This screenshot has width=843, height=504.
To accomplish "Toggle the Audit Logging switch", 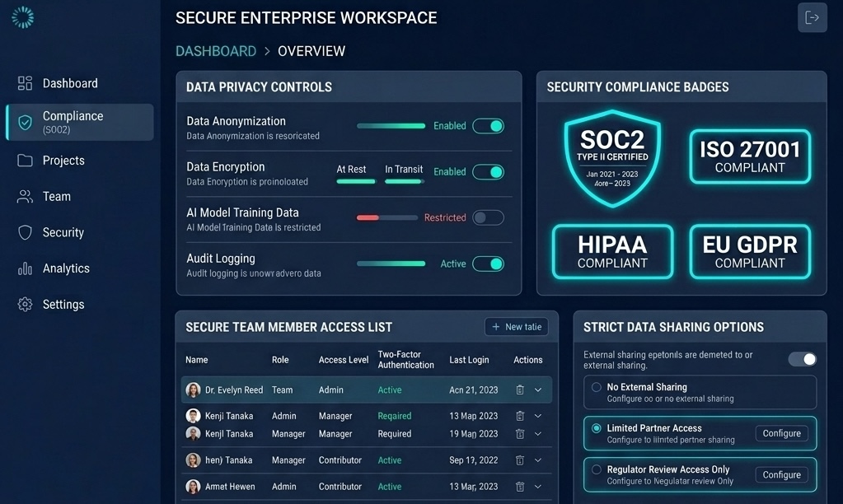I will click(488, 264).
